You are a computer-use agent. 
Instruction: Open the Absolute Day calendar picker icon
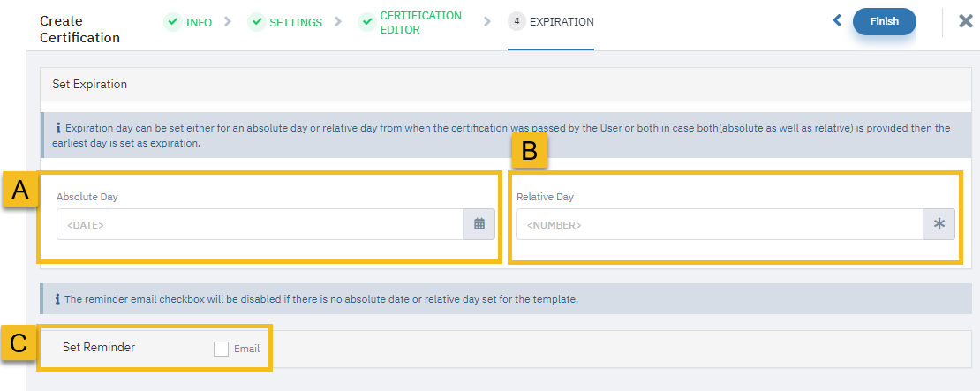pos(479,224)
